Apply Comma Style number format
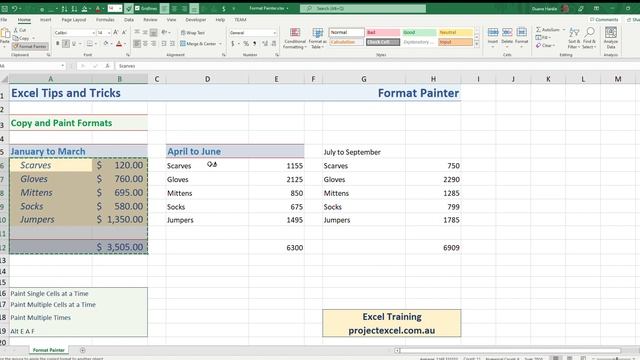Screen dimensions: 640x360 [x=255, y=44]
